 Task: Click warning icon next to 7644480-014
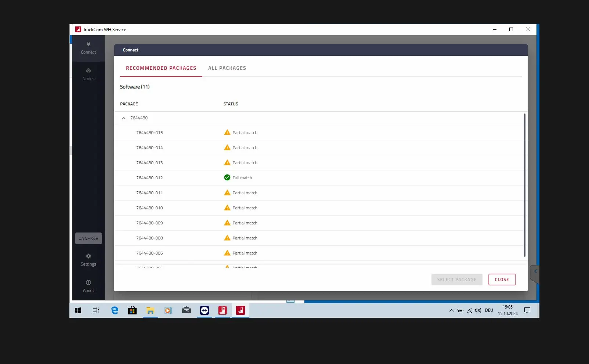227,147
